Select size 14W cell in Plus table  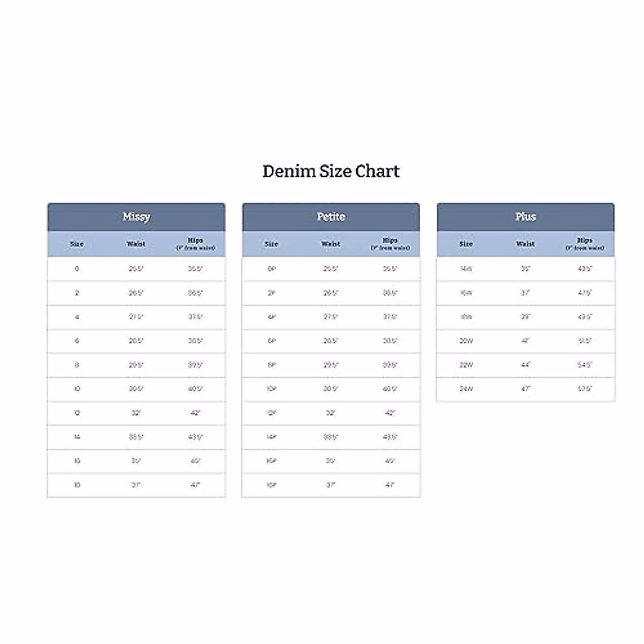[466, 269]
